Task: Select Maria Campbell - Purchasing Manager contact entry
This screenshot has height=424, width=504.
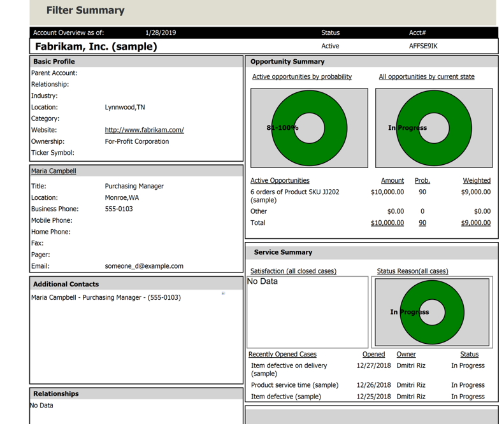Action: [x=106, y=298]
